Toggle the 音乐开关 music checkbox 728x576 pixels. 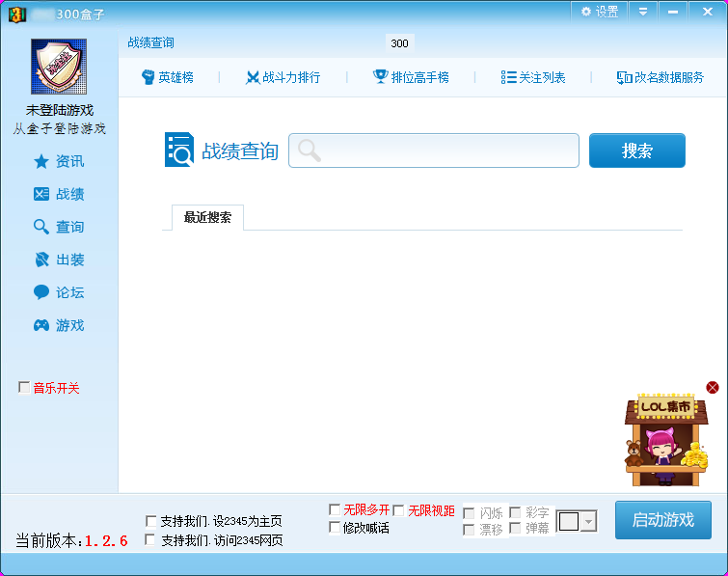point(24,387)
